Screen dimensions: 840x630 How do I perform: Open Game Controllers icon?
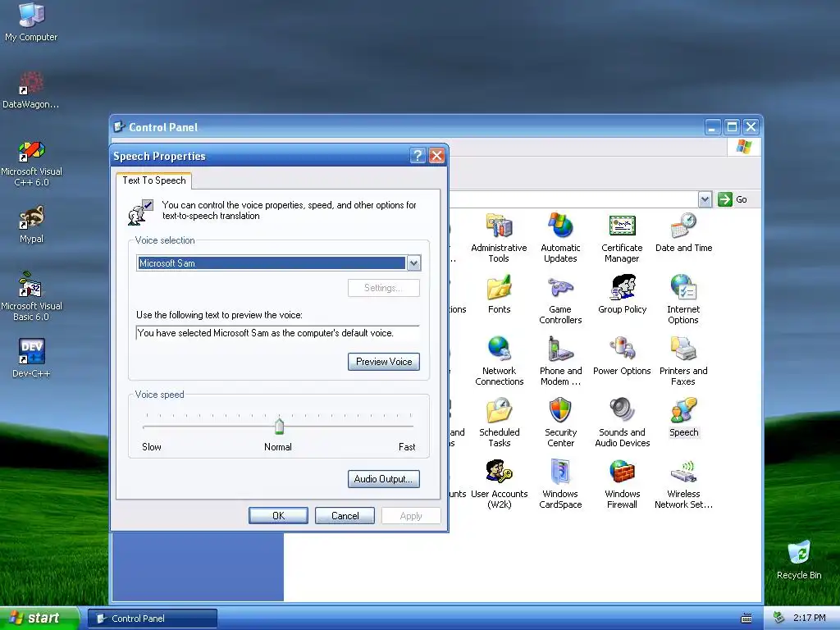coord(560,299)
